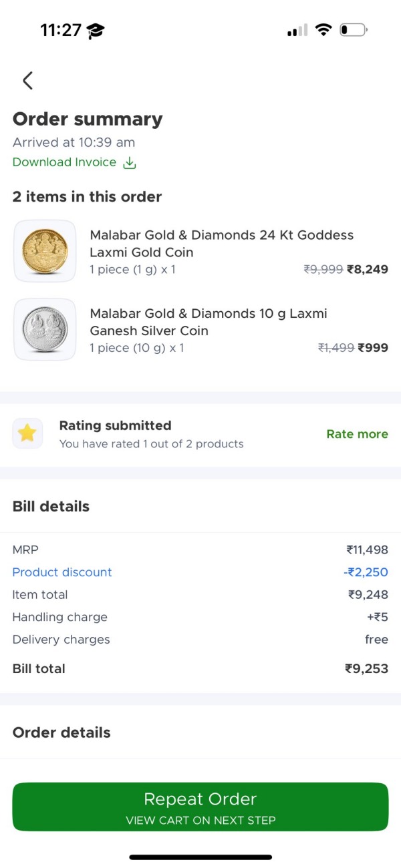Open Product discount breakdown
This screenshot has height=868, width=401.
point(61,572)
